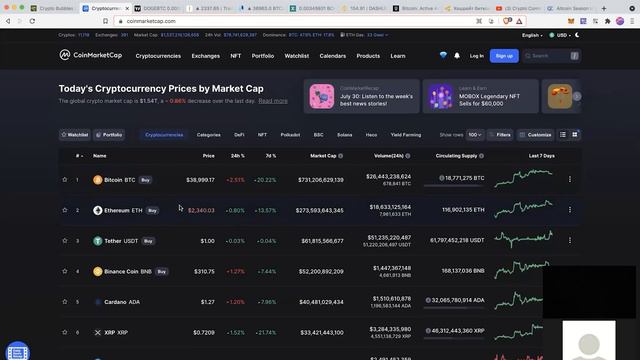Open the Products nav menu
The image size is (640, 360).
pos(368,56)
